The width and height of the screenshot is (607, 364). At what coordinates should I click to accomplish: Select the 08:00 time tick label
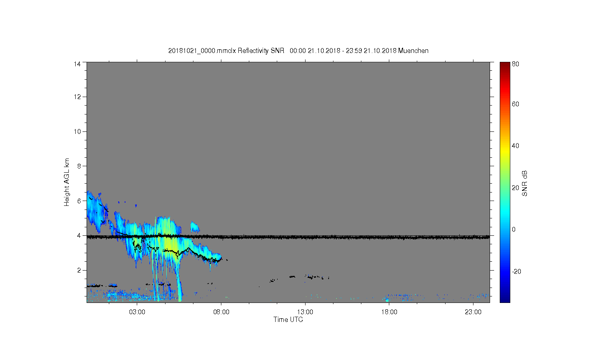coord(221,312)
